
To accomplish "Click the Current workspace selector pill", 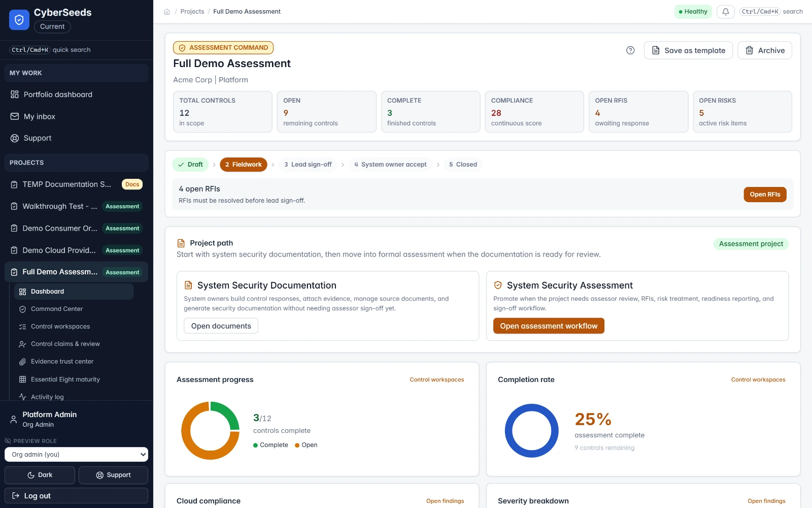I will point(52,26).
